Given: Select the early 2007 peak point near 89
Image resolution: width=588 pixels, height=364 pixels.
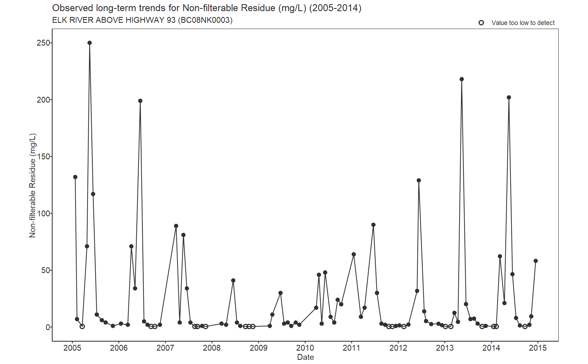Looking at the screenshot, I should coord(176,226).
